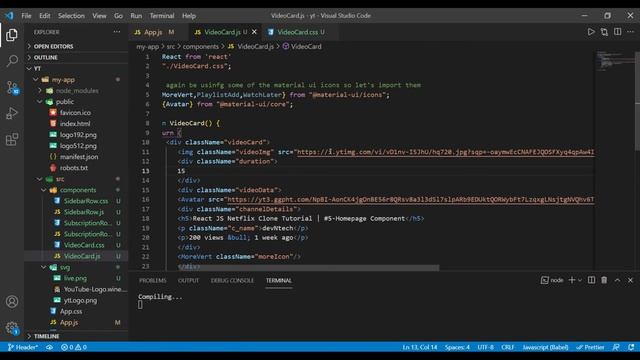Click components in the breadcrumb path
Viewport: 640px width, 360px height.
[x=200, y=47]
